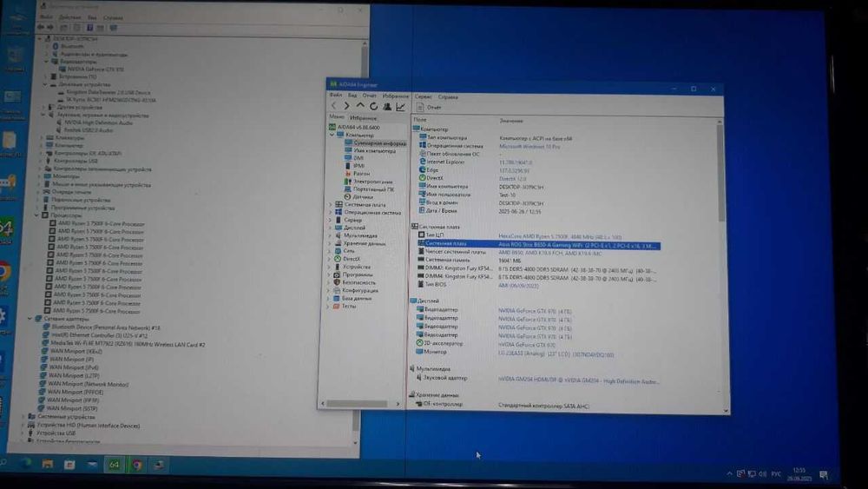Click the NVIDIA GM204 HDMI audio adapter link
This screenshot has height=489, width=868.
578,381
